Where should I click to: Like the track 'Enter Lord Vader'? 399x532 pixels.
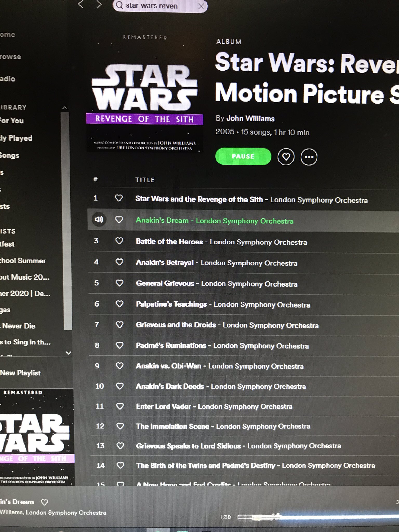[120, 406]
